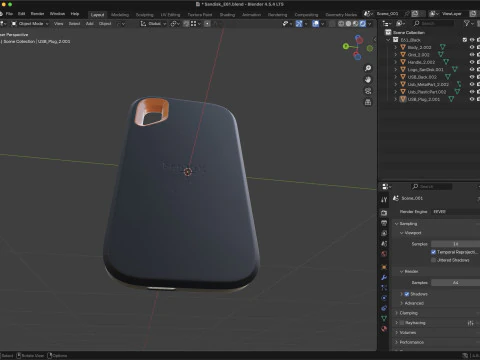Image resolution: width=480 pixels, height=360 pixels.
Task: Uncheck the collection exclude checkbox
Action: pos(465,40)
